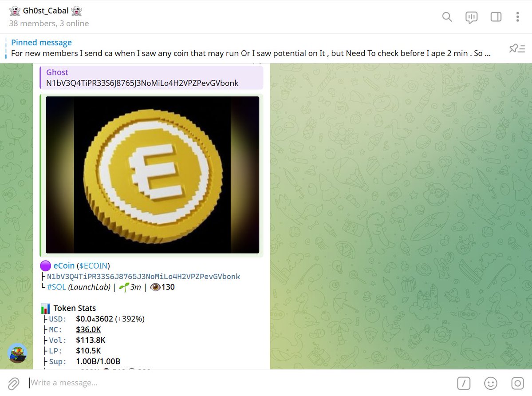Open search in the chat header
Image resolution: width=532 pixels, height=396 pixels.
(447, 16)
